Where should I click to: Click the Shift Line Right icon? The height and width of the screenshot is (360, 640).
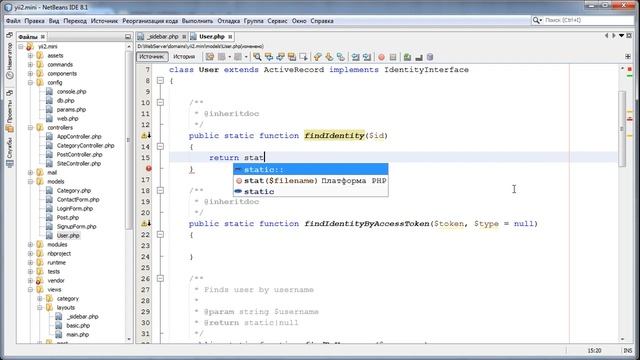(367, 57)
